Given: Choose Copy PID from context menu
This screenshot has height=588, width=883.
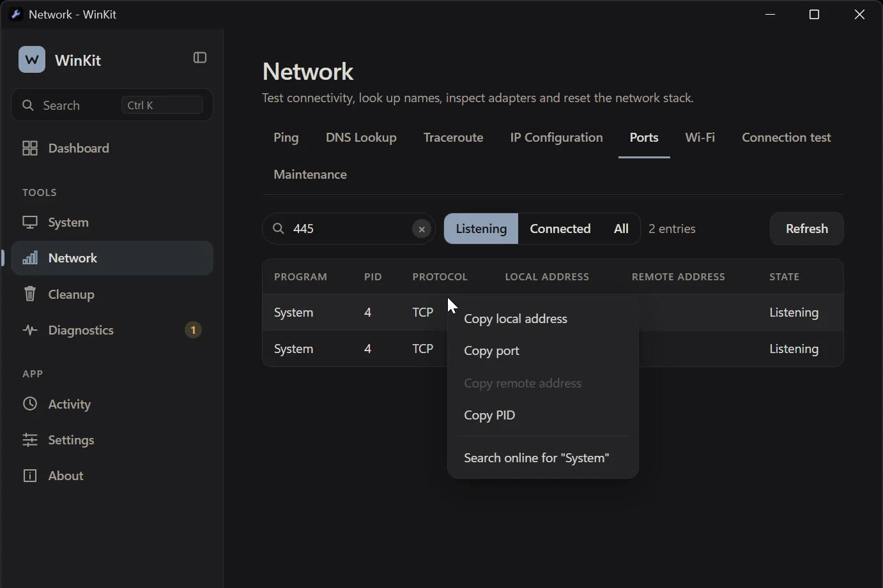Looking at the screenshot, I should pos(543,415).
